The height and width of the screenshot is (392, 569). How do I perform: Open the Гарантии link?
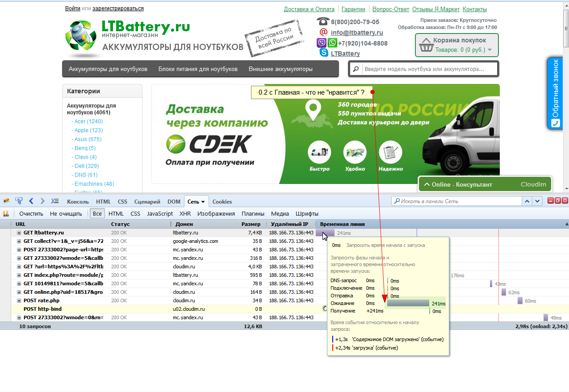click(353, 9)
